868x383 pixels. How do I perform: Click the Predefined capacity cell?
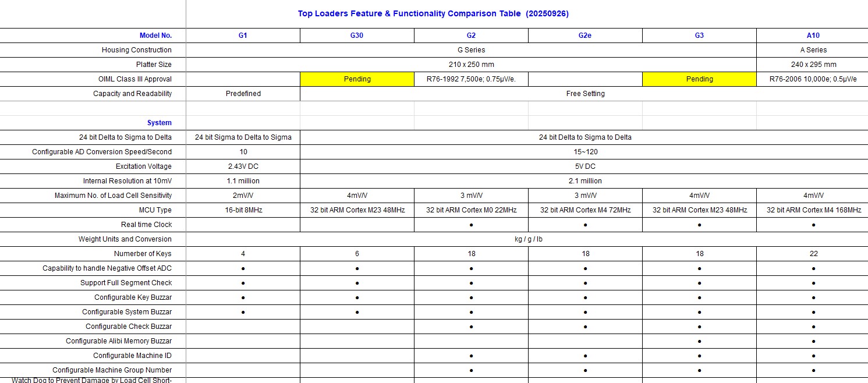[x=243, y=94]
